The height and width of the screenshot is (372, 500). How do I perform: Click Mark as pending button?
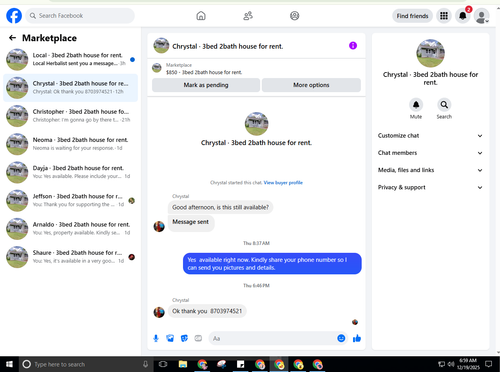coord(206,85)
